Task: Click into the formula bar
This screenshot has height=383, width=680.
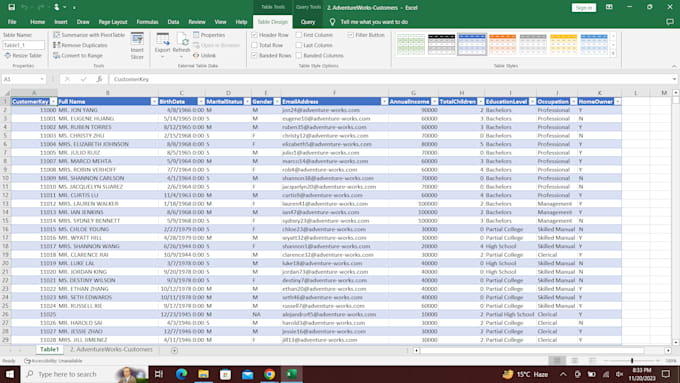Action: click(390, 79)
